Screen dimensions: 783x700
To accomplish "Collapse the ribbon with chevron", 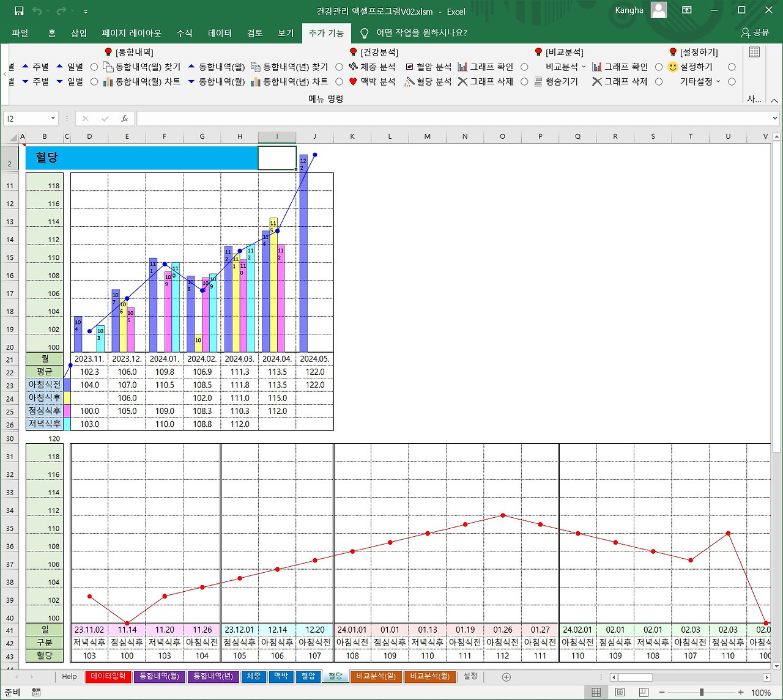I will 774,100.
